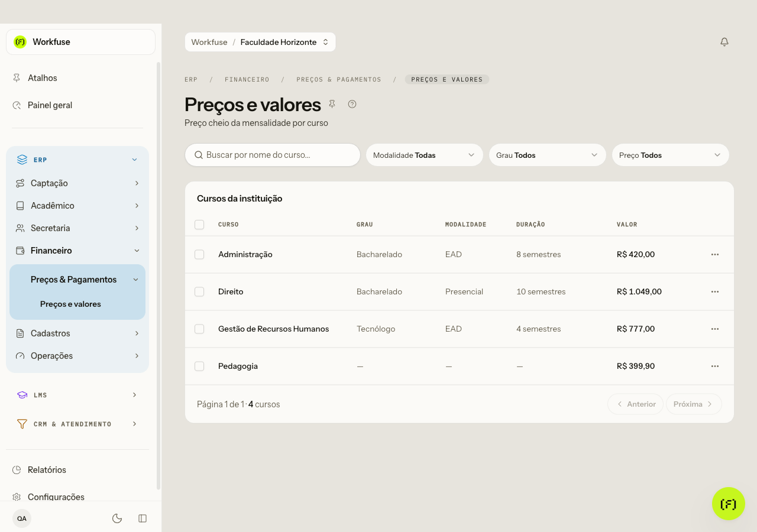Expand the Secretaria menu
The image size is (757, 532).
[x=77, y=228]
